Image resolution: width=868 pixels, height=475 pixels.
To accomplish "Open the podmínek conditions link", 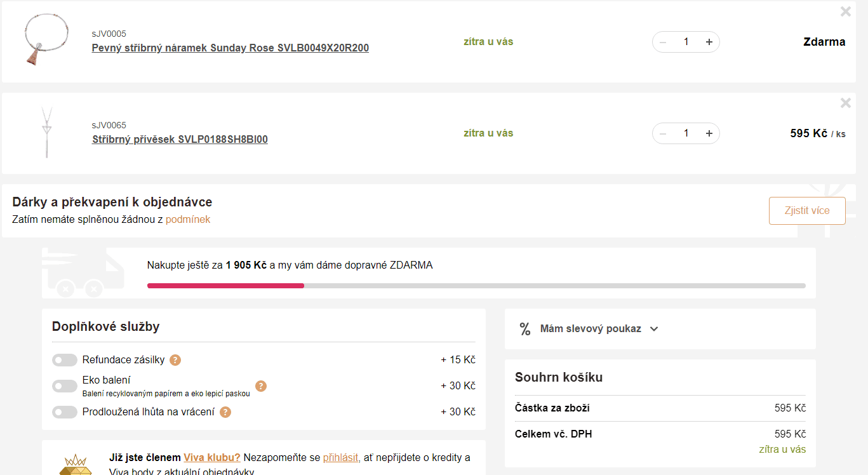I will 188,220.
